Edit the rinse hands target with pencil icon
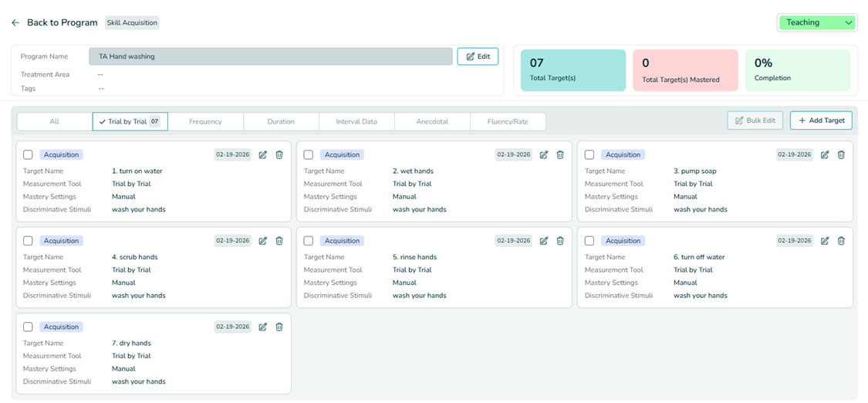Screen dimensions: 868x403 544,241
